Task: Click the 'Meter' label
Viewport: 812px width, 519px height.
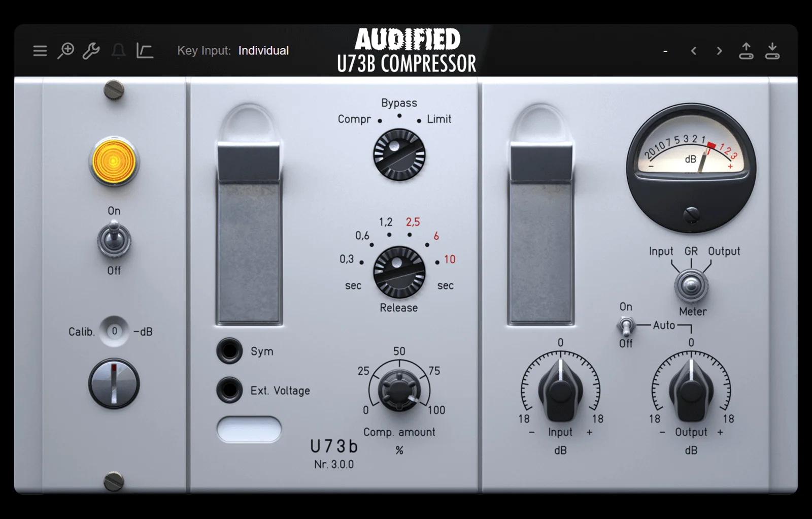Action: point(693,311)
